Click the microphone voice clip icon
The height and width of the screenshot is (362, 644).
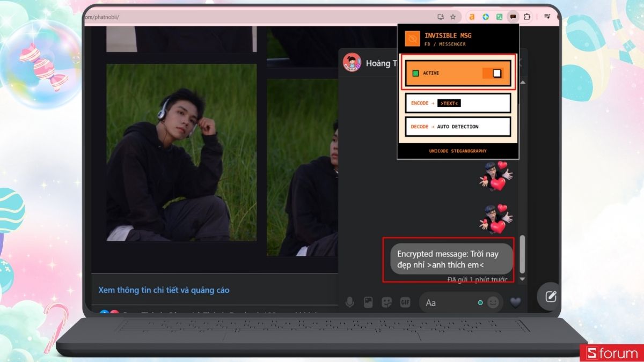coord(350,302)
